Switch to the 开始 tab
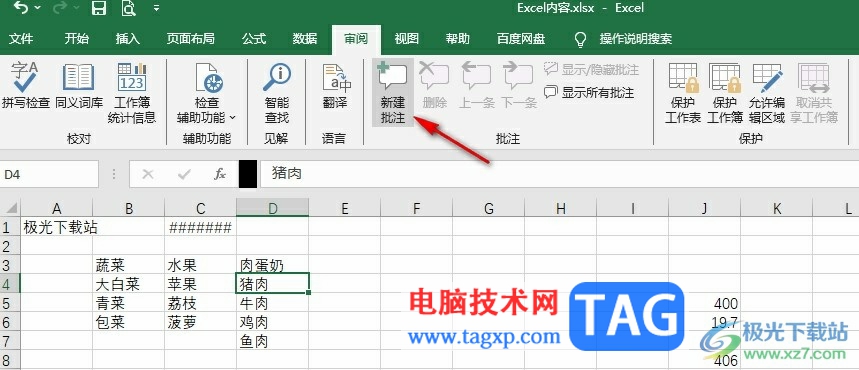859x370 pixels. pyautogui.click(x=77, y=39)
